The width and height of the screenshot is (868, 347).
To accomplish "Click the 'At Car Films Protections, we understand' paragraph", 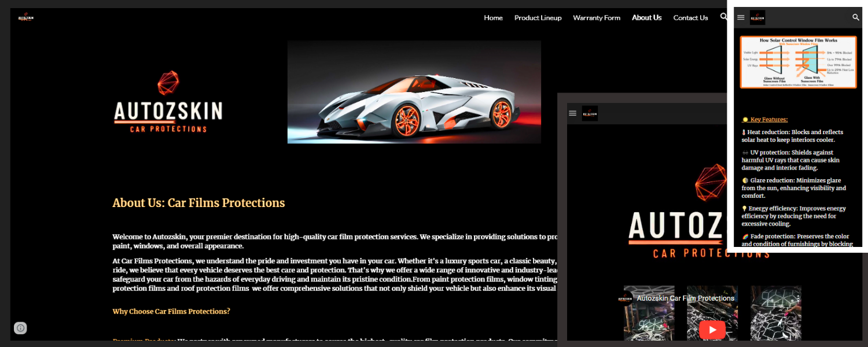I will 334,275.
